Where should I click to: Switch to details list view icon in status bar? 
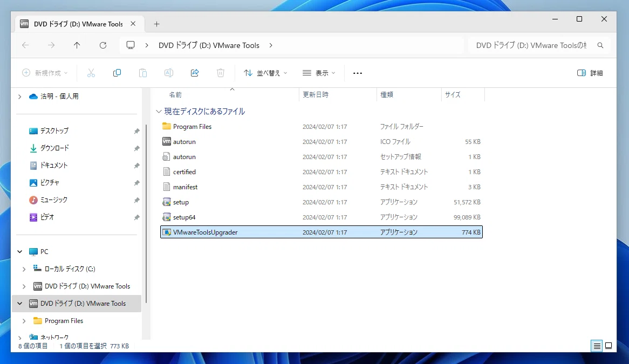click(597, 346)
